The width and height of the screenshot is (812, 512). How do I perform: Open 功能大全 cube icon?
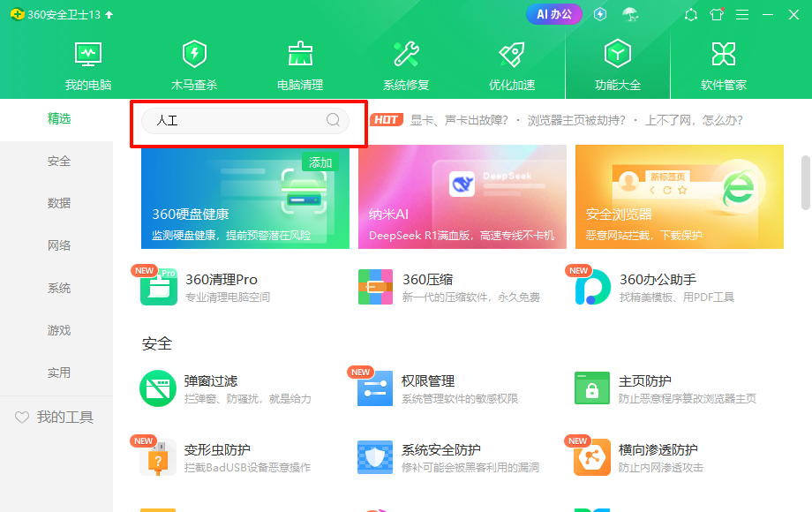click(x=617, y=53)
